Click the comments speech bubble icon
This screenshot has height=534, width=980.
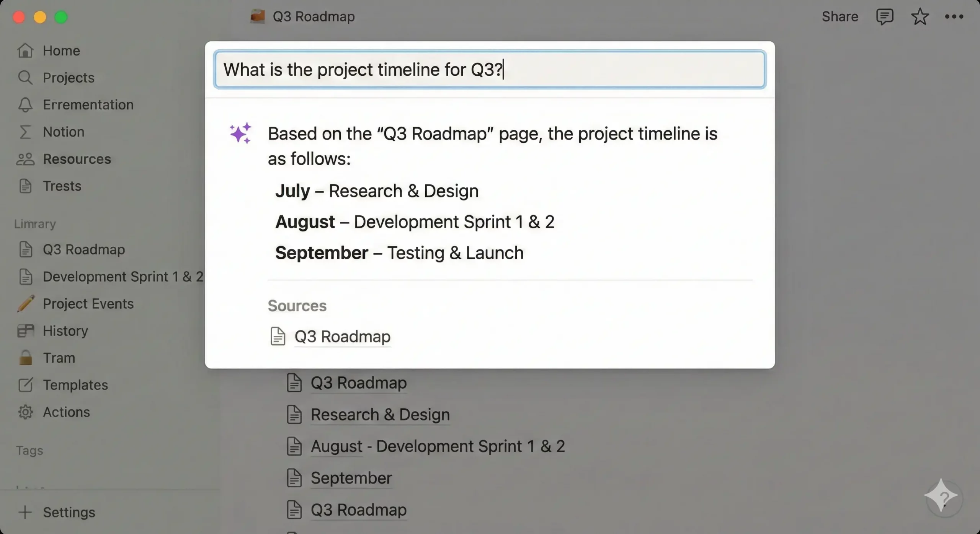pyautogui.click(x=884, y=17)
